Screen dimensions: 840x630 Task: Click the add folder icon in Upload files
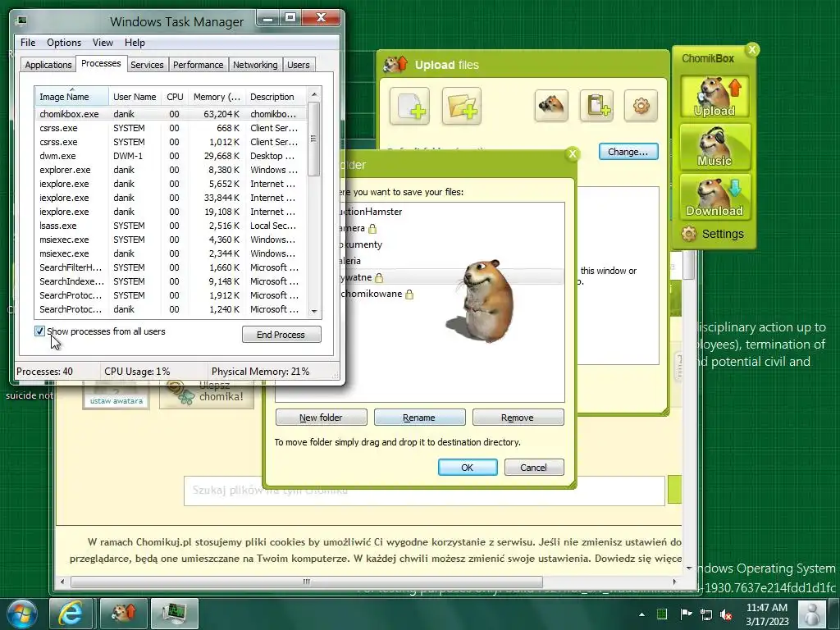pyautogui.click(x=462, y=106)
